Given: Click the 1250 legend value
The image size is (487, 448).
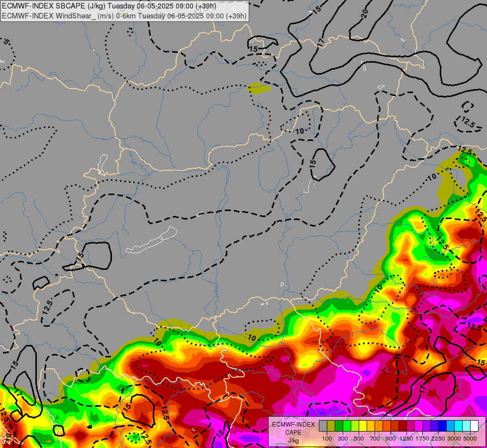Looking at the screenshot, I should [406, 439].
